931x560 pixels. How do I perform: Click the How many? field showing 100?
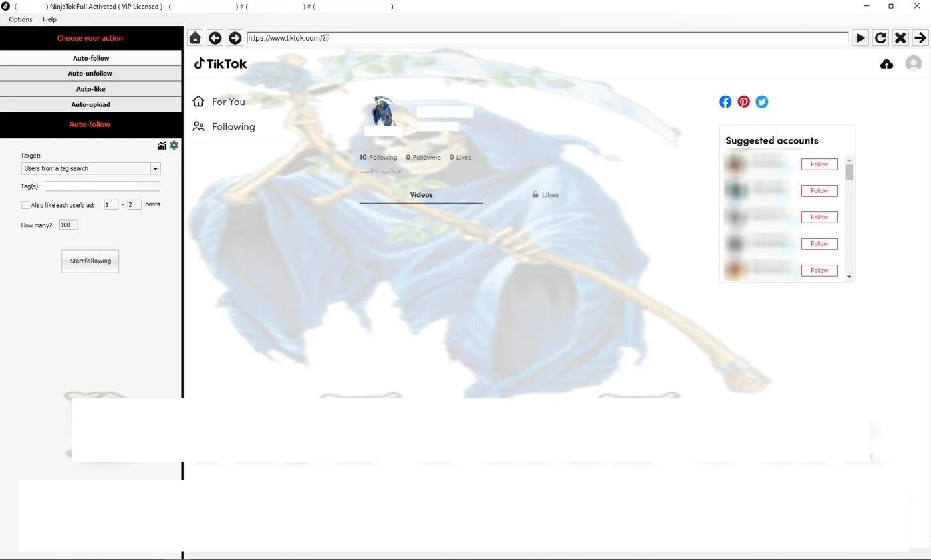(x=68, y=225)
